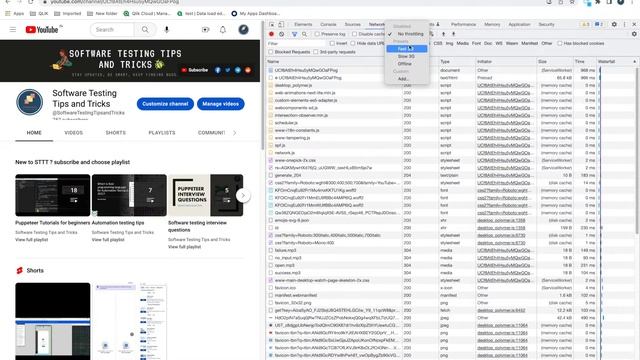Open network search magnifier in DevTools
This screenshot has height=360, width=640.
pos(304,34)
